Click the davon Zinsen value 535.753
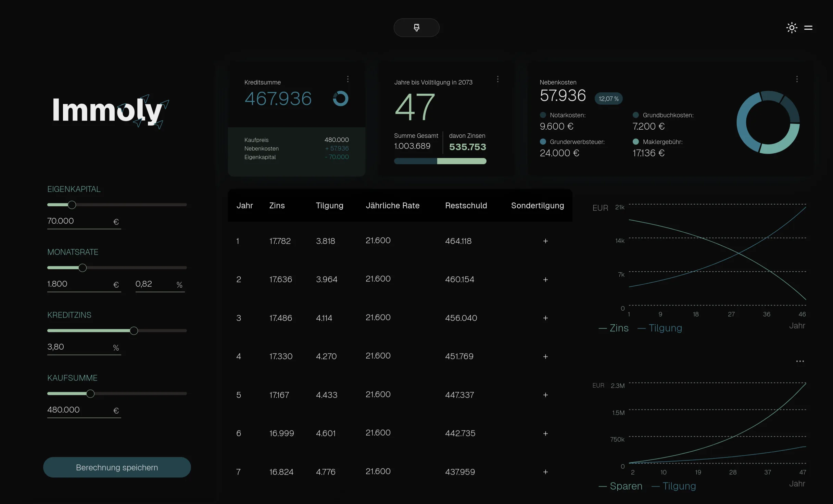Viewport: 833px width, 504px height. 467,147
